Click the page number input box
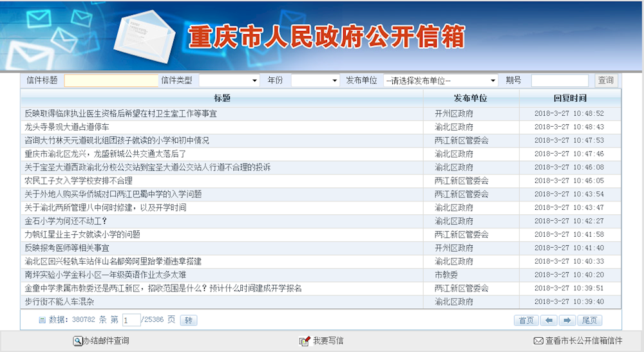 point(131,320)
